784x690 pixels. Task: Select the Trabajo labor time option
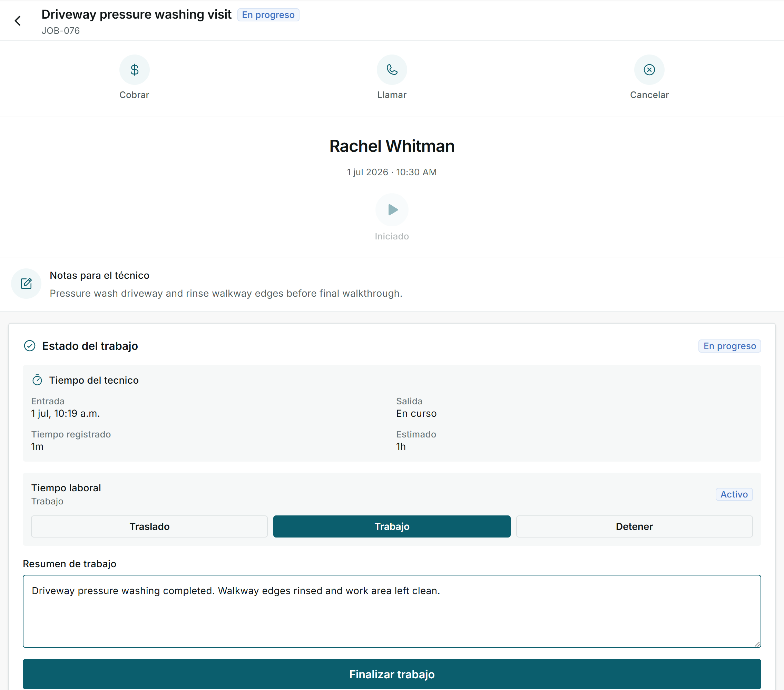tap(392, 526)
